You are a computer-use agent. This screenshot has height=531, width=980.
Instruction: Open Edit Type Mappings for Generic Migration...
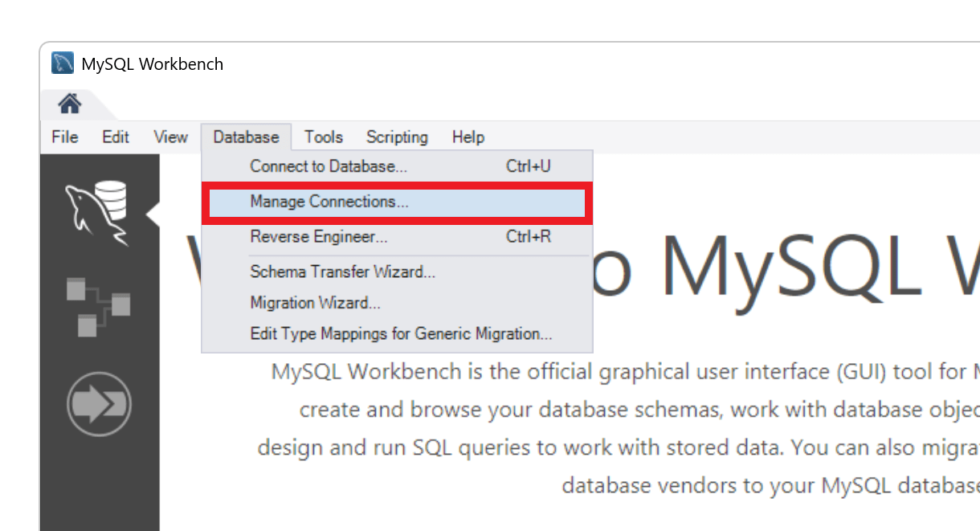pos(397,333)
